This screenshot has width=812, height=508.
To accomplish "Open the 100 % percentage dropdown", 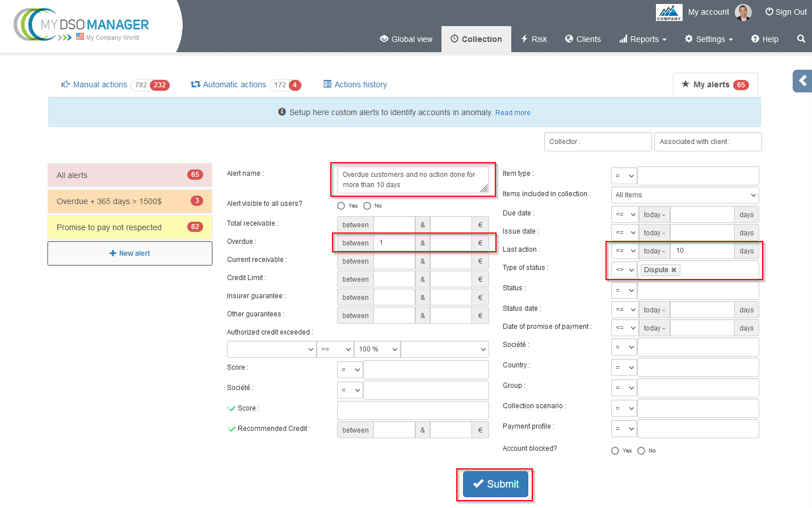I will coord(377,349).
